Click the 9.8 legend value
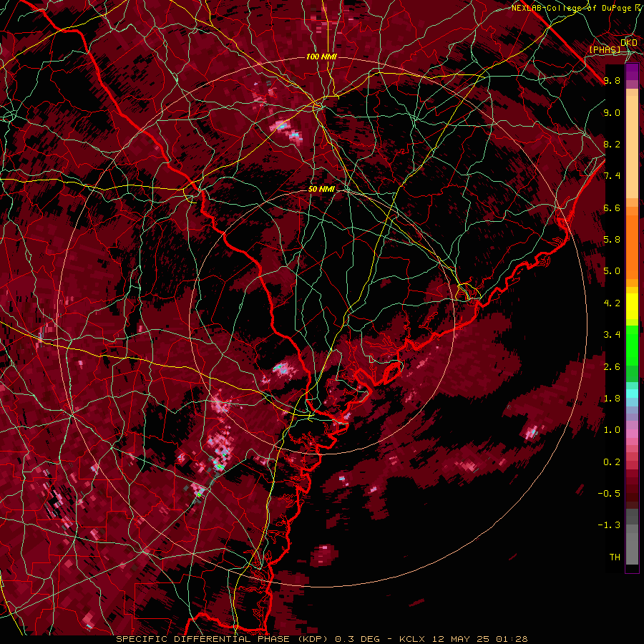Viewport: 644px width, 644px height. (612, 80)
